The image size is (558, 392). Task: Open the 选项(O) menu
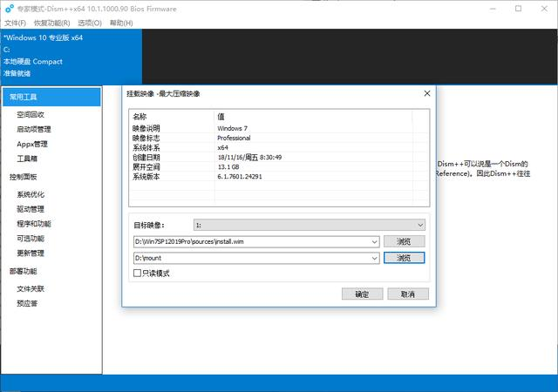click(90, 24)
